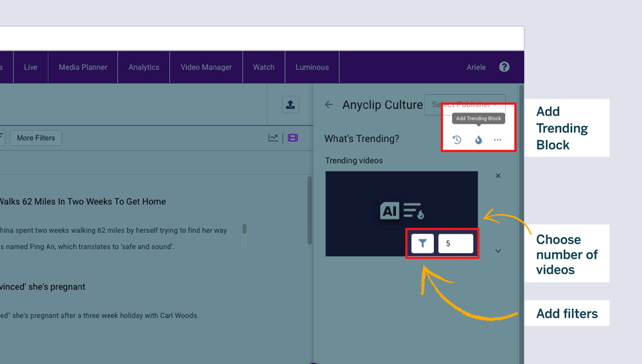This screenshot has height=364, width=642.
Task: Click the description text scrollbar handle
Action: click(245, 229)
